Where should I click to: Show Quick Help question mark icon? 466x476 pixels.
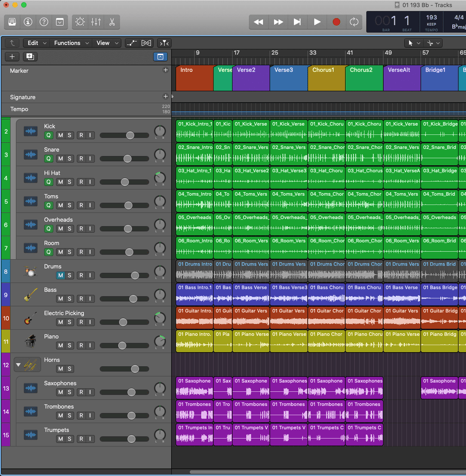coord(44,22)
